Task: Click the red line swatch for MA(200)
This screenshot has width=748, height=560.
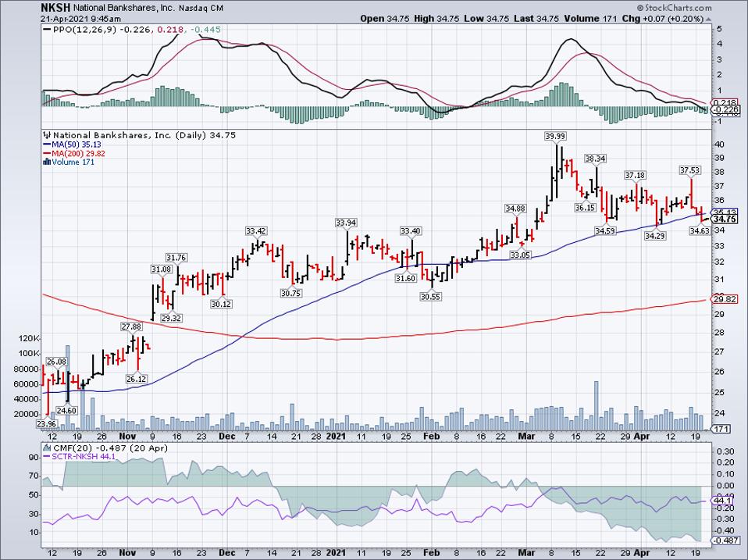Action: coord(47,154)
